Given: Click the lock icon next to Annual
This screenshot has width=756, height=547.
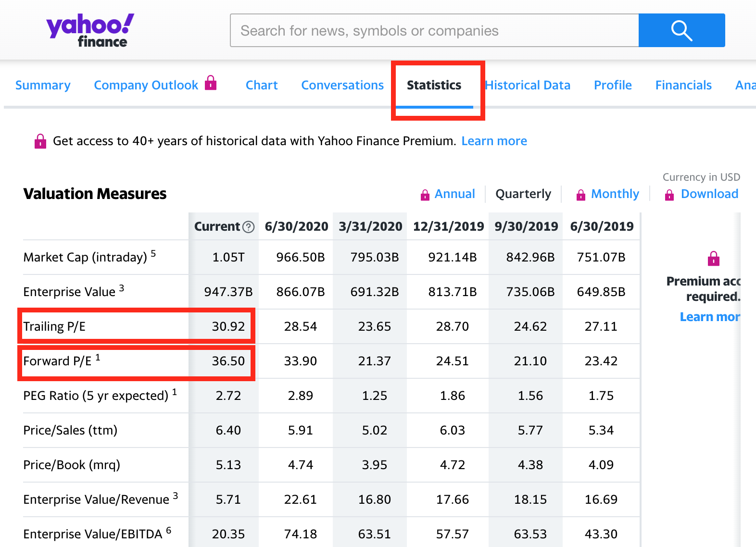Looking at the screenshot, I should pyautogui.click(x=425, y=195).
